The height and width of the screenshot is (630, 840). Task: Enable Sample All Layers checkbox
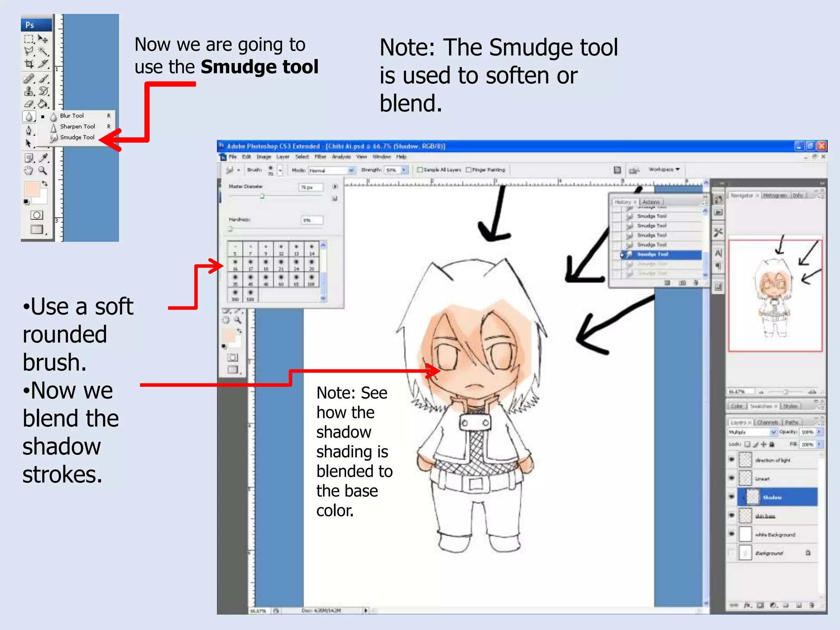click(420, 170)
